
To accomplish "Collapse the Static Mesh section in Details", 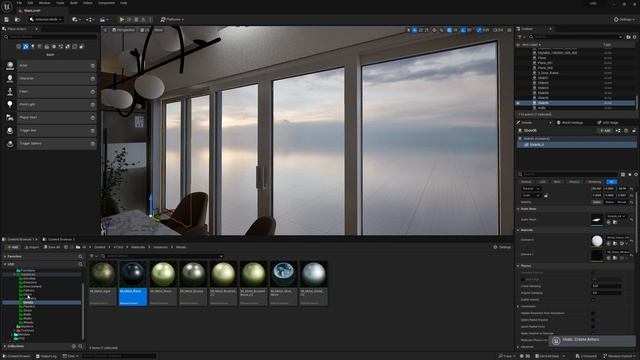I will coord(518,209).
